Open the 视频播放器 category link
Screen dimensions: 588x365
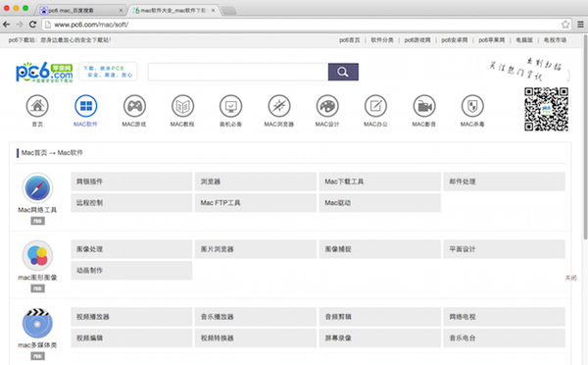point(131,317)
